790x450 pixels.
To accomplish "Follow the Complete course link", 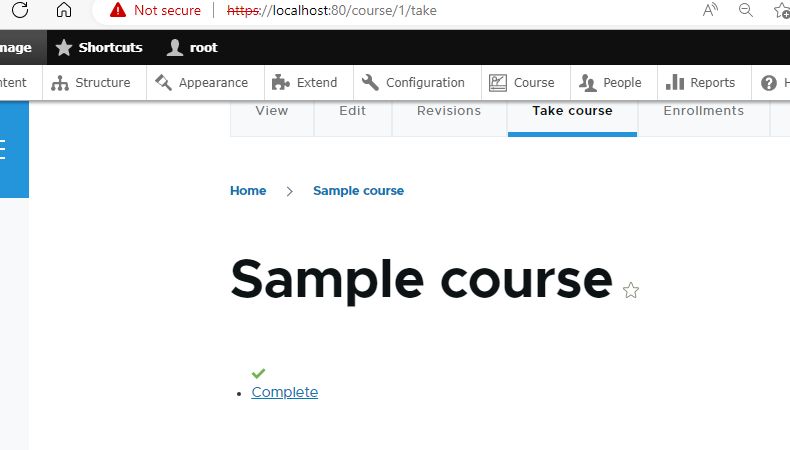I will tap(285, 392).
